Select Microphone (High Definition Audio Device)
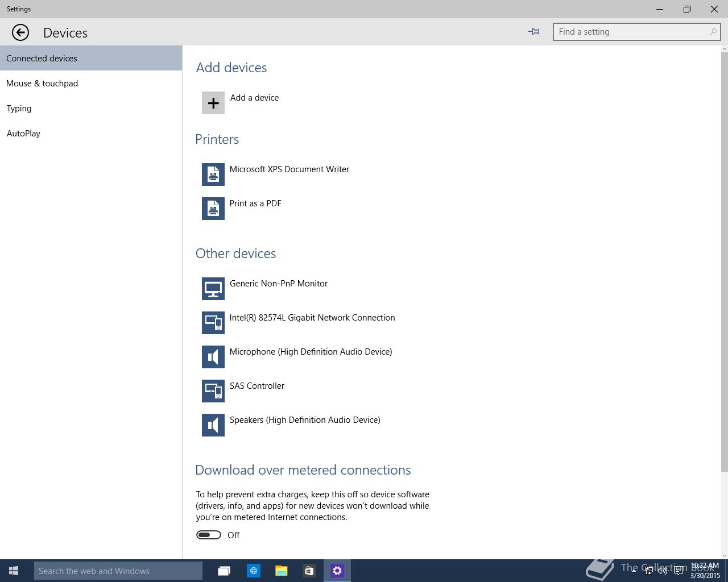Image resolution: width=728 pixels, height=582 pixels. click(311, 352)
